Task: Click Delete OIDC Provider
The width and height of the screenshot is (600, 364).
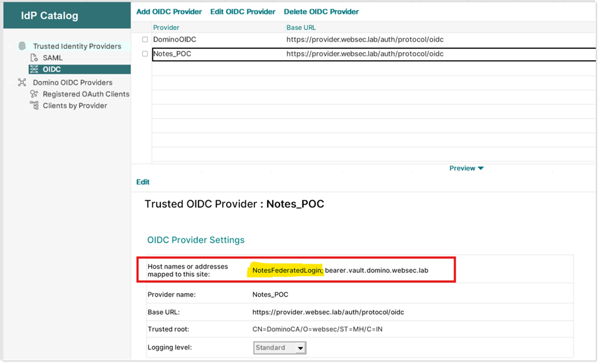Action: coord(321,12)
